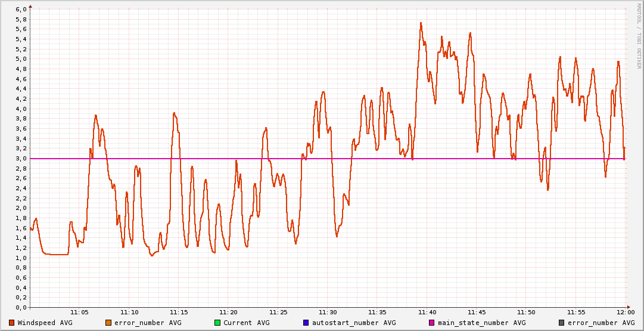Click the Windspeed AVG legend label
The height and width of the screenshot is (331, 644).
point(45,323)
